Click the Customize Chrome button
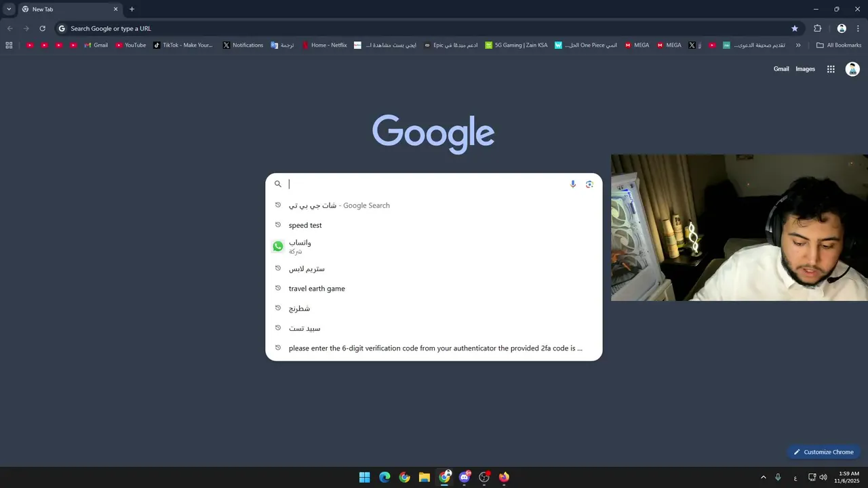 [x=824, y=452]
